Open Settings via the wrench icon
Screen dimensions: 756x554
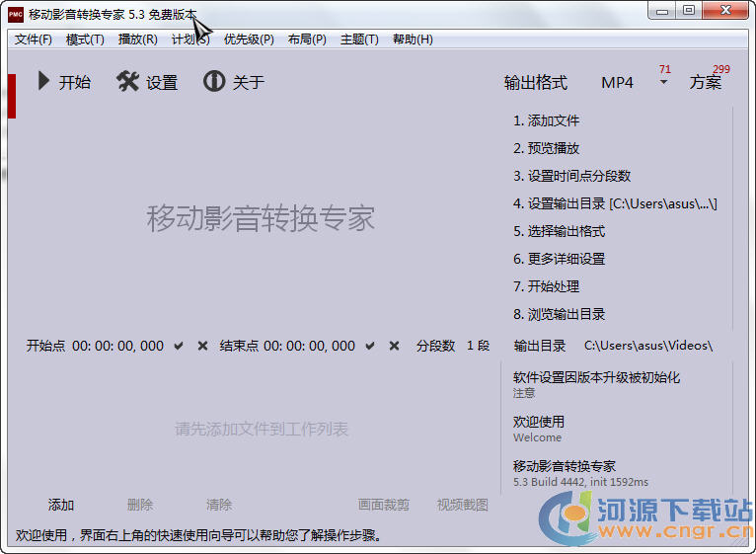coord(127,82)
